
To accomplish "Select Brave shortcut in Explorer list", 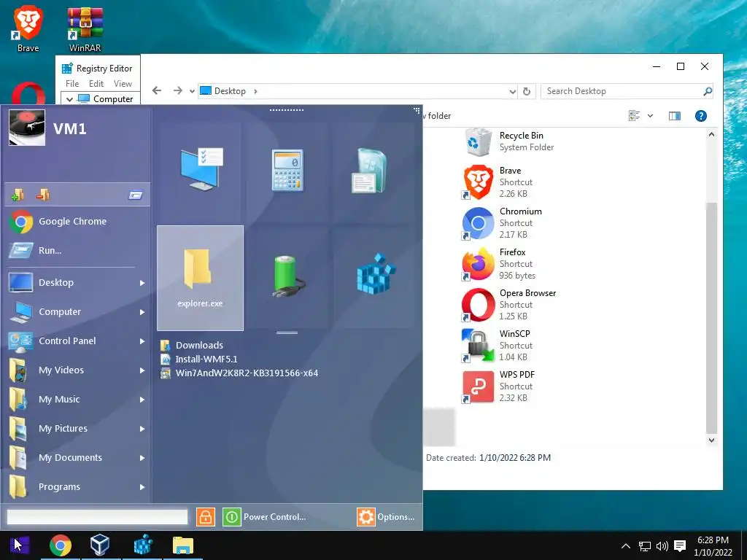I will (x=498, y=182).
